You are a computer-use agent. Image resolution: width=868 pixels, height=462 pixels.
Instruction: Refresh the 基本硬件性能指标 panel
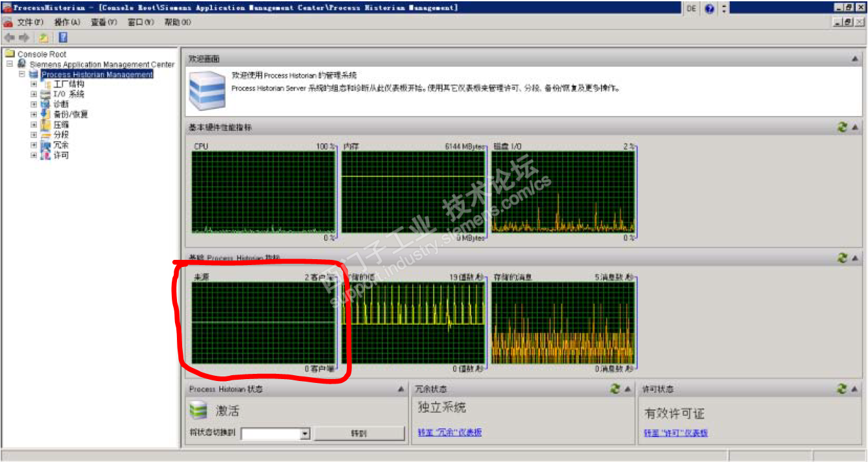pyautogui.click(x=842, y=128)
